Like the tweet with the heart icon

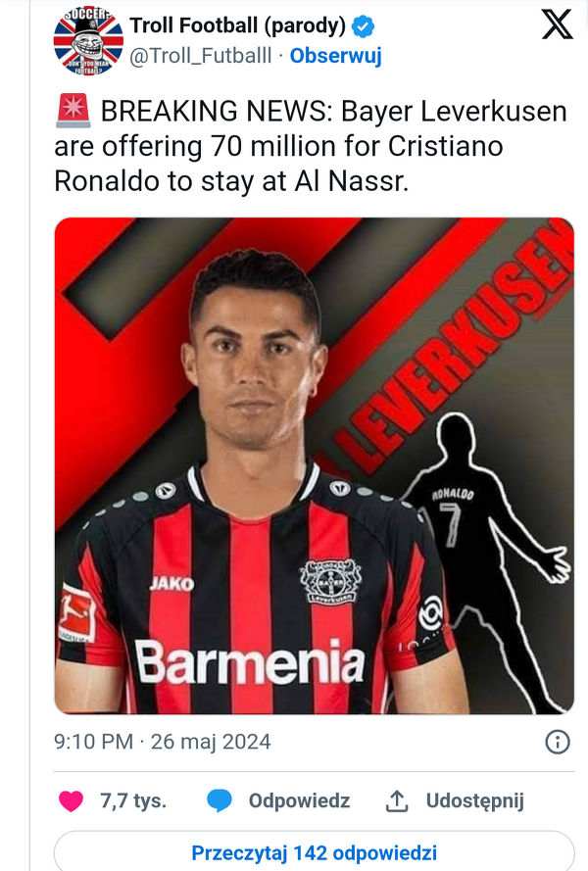click(x=72, y=801)
